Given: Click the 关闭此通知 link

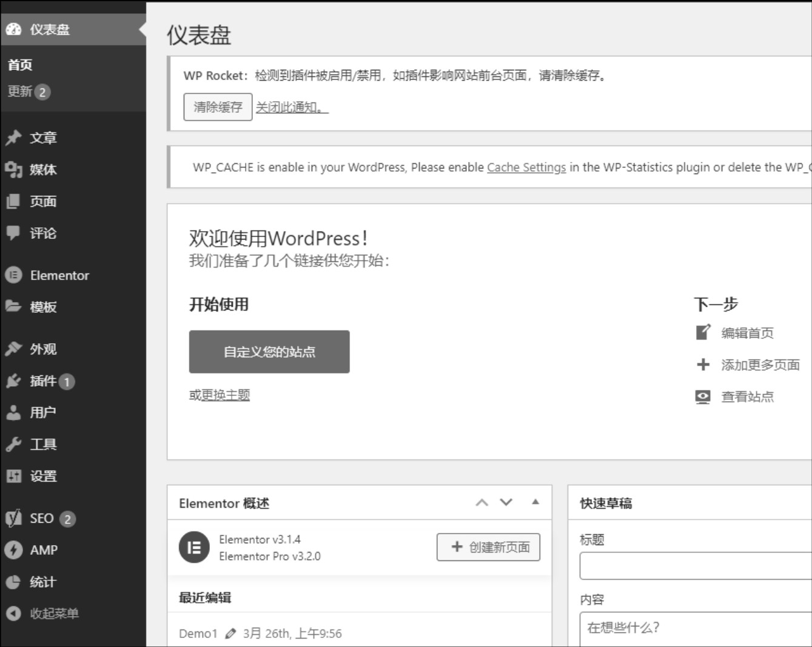Looking at the screenshot, I should pos(292,107).
